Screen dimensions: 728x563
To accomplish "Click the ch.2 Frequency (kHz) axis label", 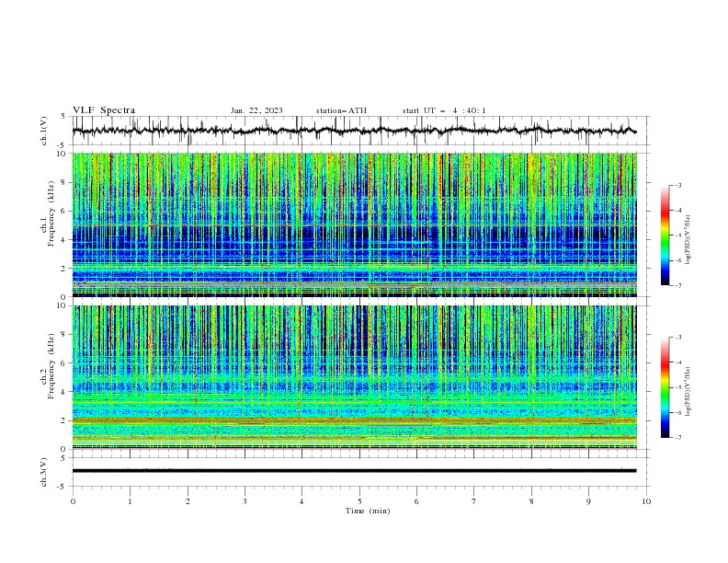I will 48,366.
